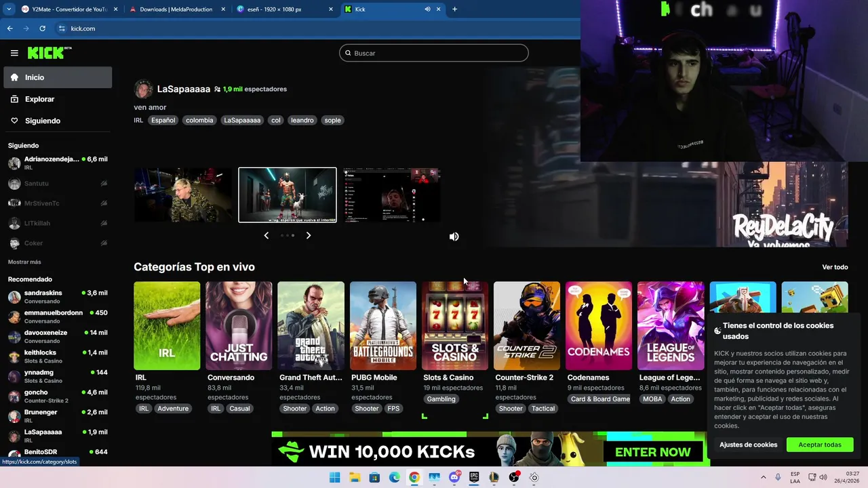Open Counter-Strike 2 category card
Screen dimensions: 868x488
[x=526, y=326]
